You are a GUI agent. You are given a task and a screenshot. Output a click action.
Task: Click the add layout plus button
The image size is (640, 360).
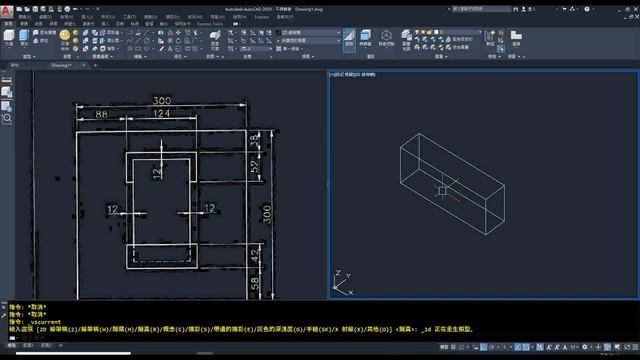(61, 346)
